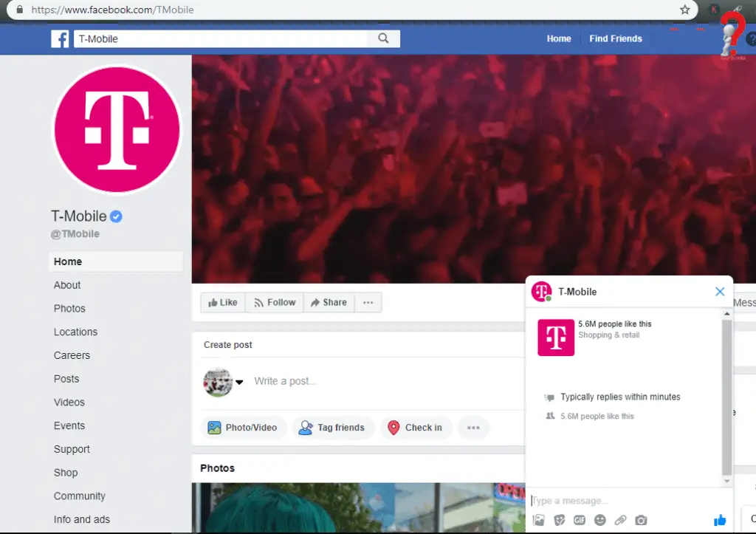Go to Home in top navigation

[x=559, y=38]
